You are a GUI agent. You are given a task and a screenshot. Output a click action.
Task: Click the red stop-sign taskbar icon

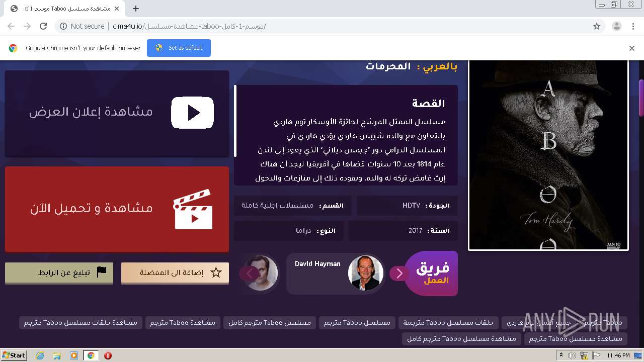tap(108, 355)
